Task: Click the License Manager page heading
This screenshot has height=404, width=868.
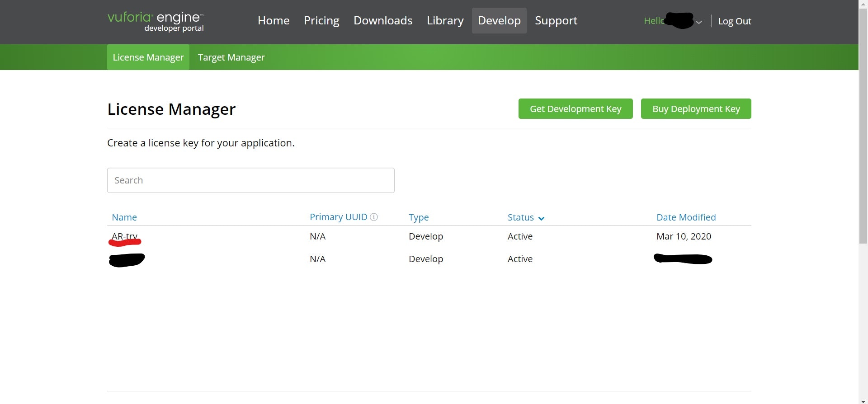Action: click(171, 109)
